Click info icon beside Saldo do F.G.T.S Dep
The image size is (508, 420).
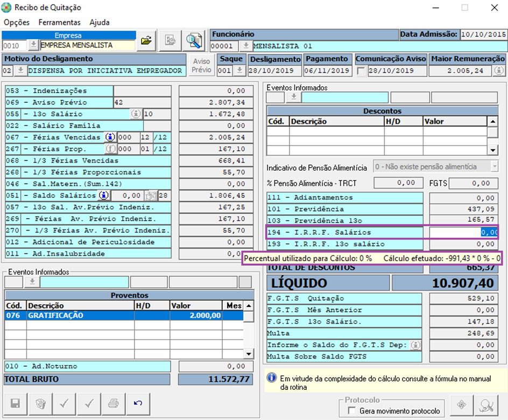click(415, 345)
